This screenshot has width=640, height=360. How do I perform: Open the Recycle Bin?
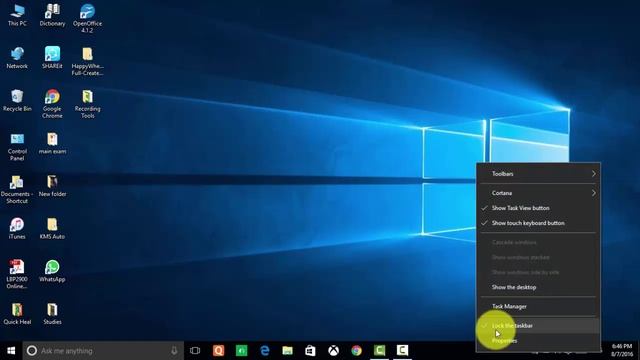[x=17, y=101]
